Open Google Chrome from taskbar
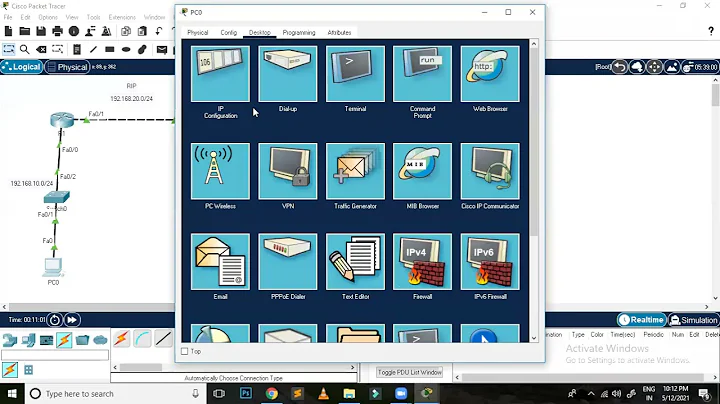Image resolution: width=720 pixels, height=404 pixels. pyautogui.click(x=271, y=393)
